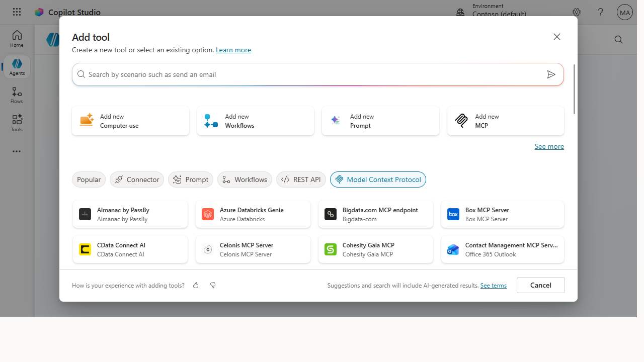Filter by Popular
This screenshot has width=644, height=362.
tap(89, 179)
